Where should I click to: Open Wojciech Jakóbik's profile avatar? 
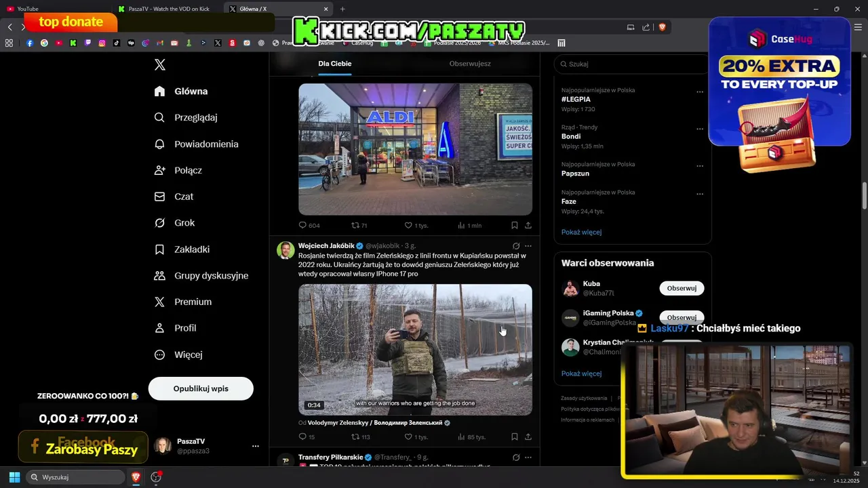pos(285,250)
